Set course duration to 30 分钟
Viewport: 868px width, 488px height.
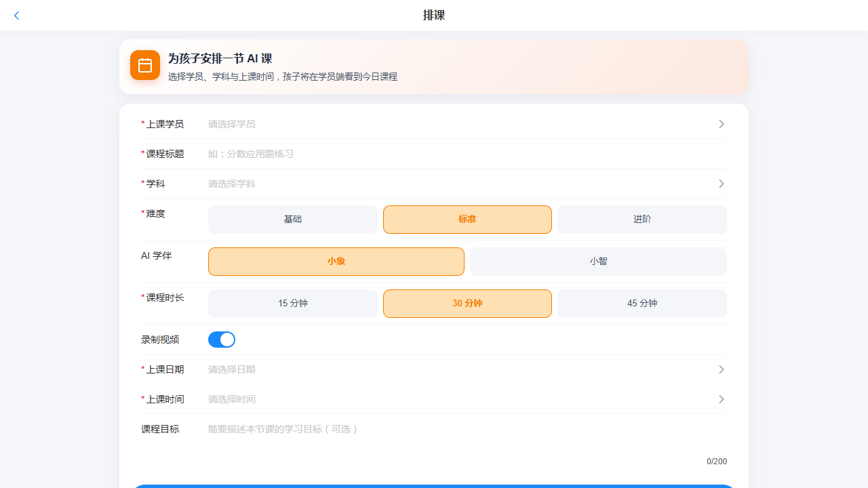[x=467, y=304]
